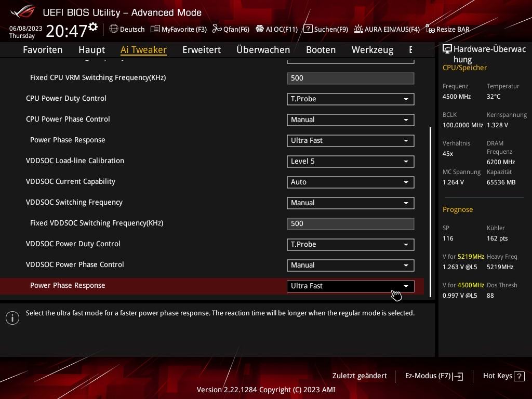Select CPU Power Phase Control label

pos(68,119)
